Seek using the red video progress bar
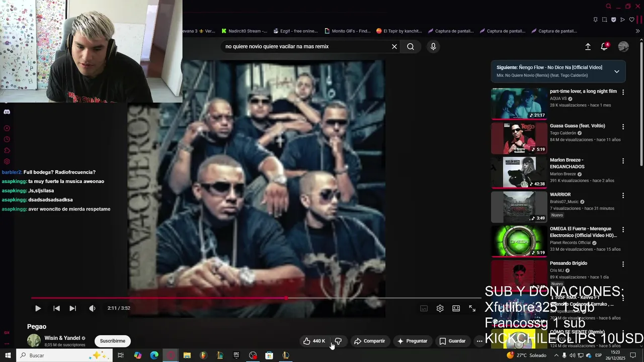The image size is (644, 362). click(257, 298)
